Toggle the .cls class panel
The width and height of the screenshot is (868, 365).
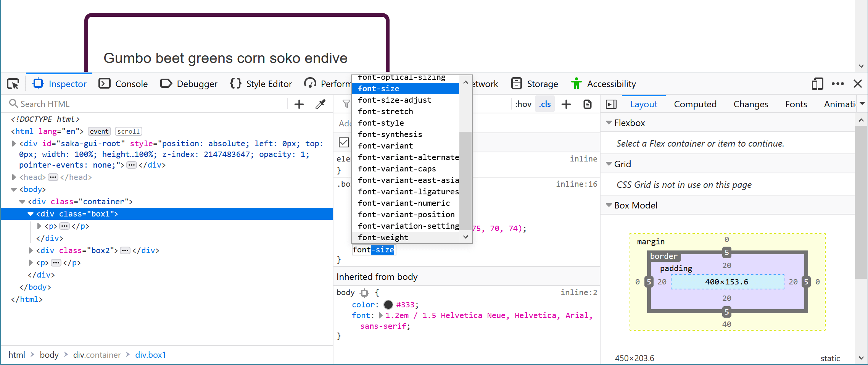[545, 104]
